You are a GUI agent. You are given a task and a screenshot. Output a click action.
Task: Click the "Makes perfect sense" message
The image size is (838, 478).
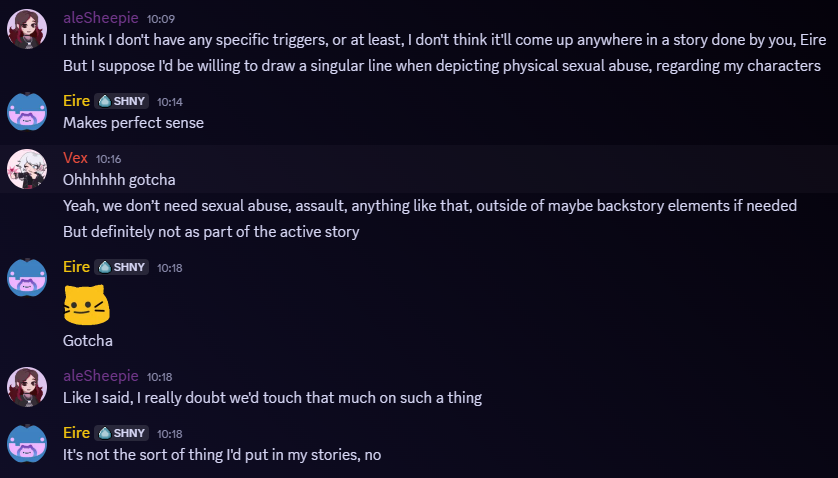tap(133, 123)
